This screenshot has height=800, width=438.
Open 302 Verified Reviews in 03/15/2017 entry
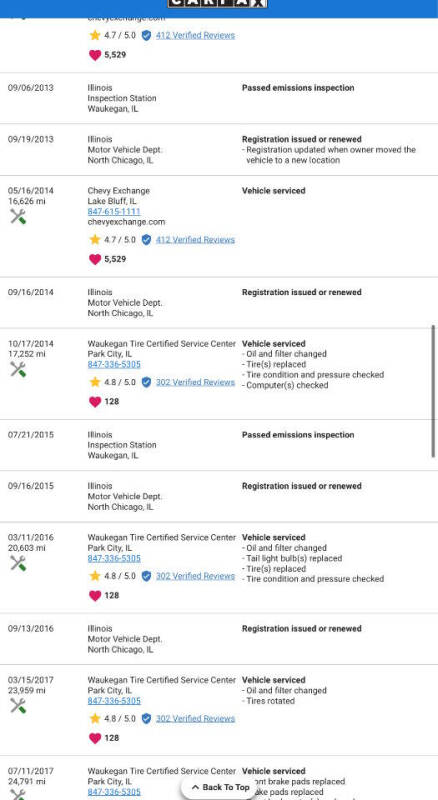tap(196, 718)
